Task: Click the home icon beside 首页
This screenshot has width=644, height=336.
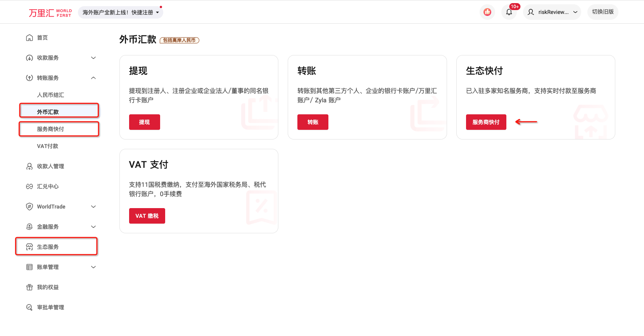Action: click(x=29, y=38)
